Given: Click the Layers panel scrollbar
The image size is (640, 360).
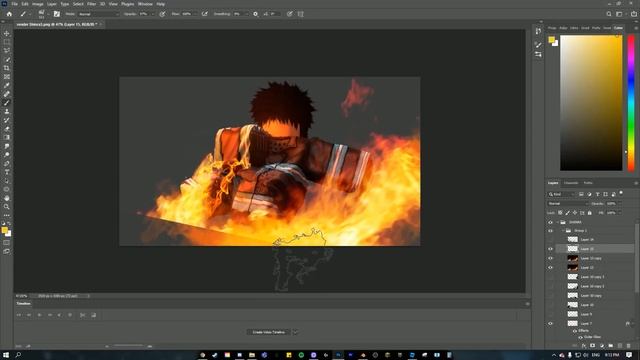Looking at the screenshot, I should pyautogui.click(x=637, y=257).
